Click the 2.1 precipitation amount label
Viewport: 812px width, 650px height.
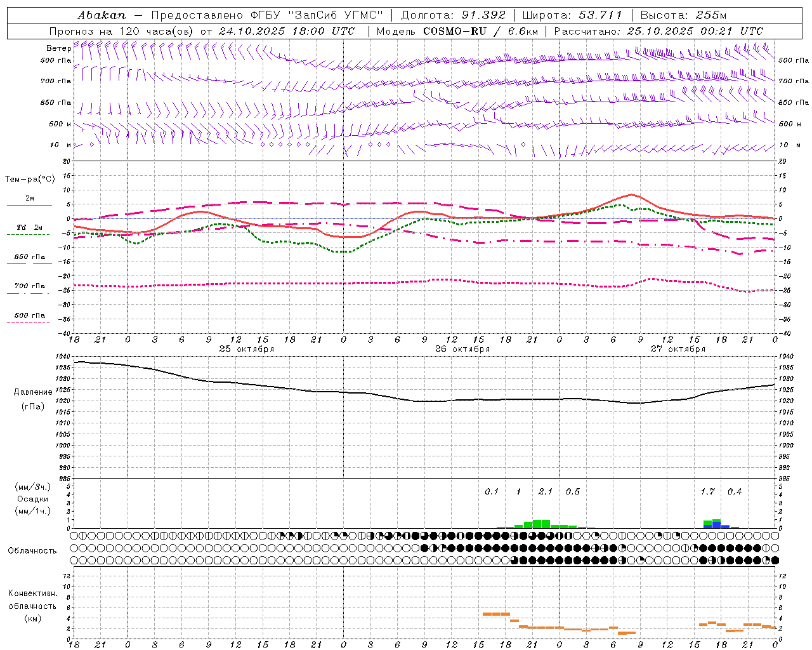click(545, 491)
